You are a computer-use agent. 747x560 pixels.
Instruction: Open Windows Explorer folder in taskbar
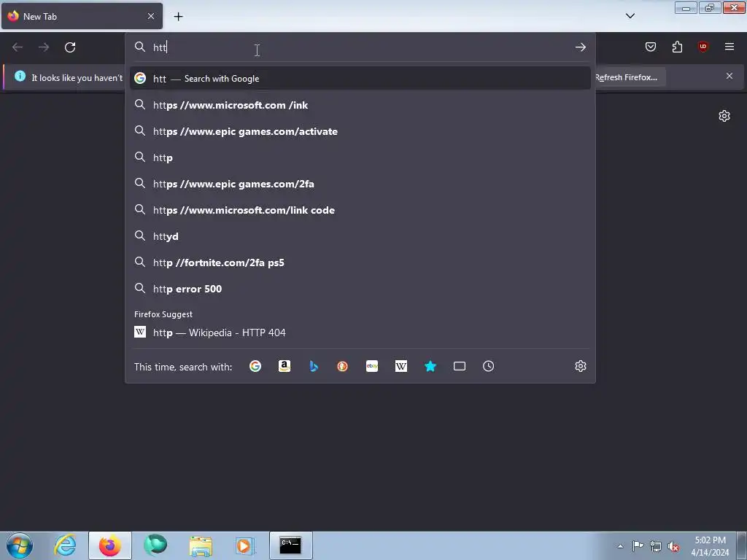click(x=201, y=545)
